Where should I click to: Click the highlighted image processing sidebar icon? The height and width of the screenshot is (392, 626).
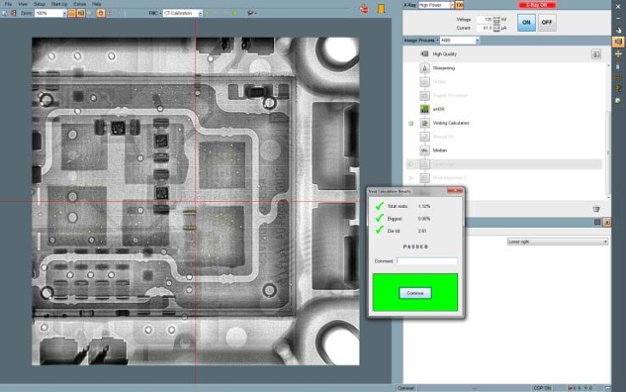[618, 42]
